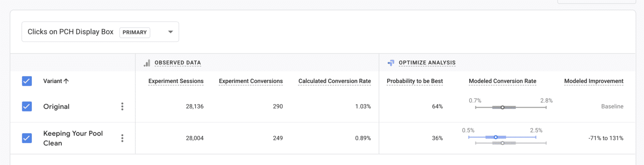644x165 pixels.
Task: Click the -71% to 131% improvement value
Action: [606, 138]
